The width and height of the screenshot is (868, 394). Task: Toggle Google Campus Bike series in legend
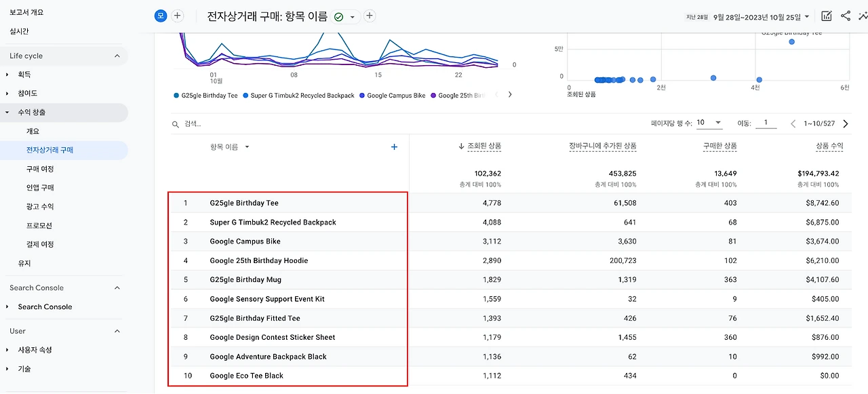(x=393, y=96)
